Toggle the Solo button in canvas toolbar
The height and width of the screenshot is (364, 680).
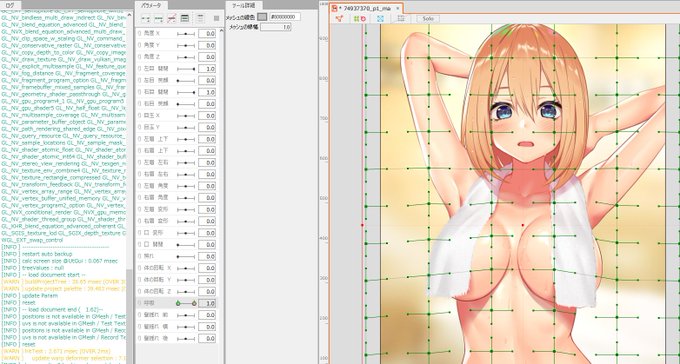[x=428, y=19]
